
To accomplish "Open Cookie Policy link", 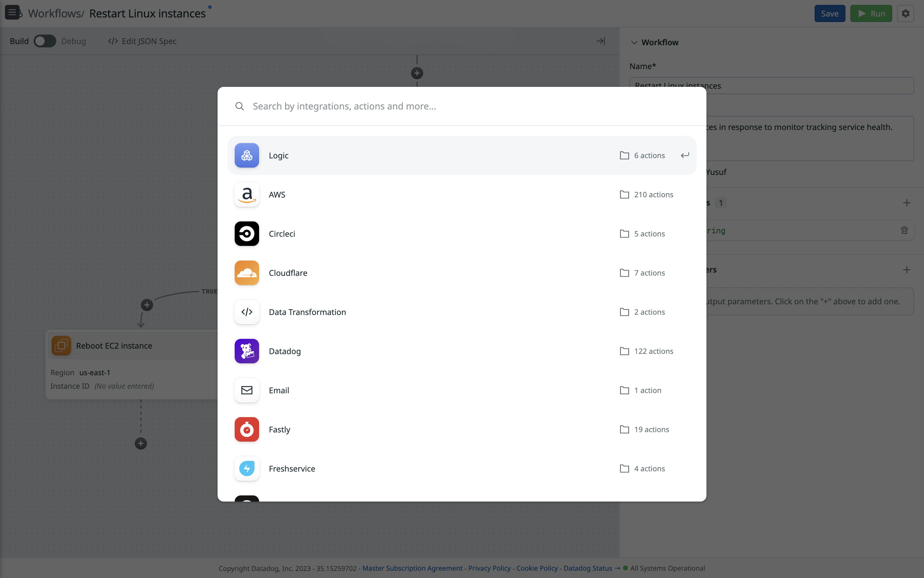I will tap(537, 568).
